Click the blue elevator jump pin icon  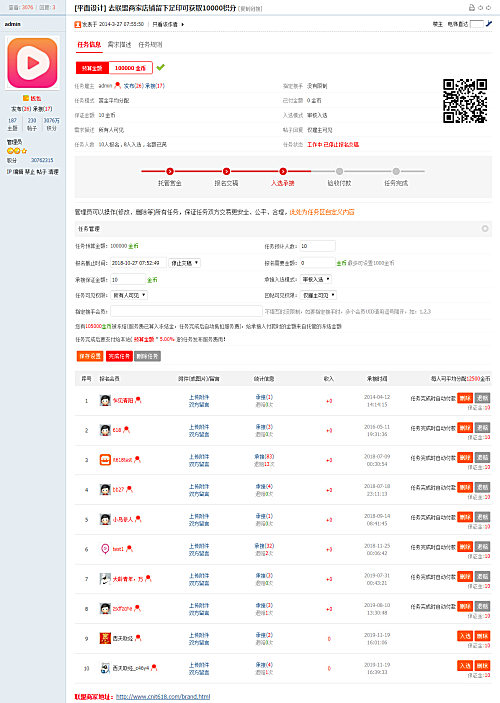(489, 24)
